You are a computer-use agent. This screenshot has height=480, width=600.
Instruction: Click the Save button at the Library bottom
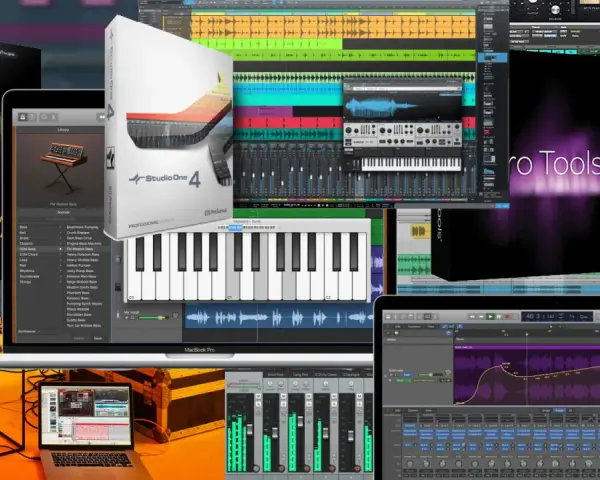point(99,338)
